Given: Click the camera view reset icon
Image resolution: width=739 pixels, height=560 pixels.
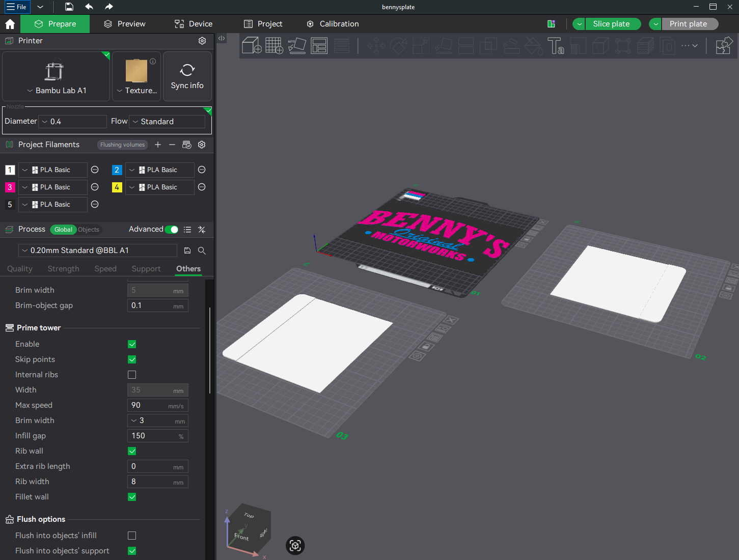Looking at the screenshot, I should click(295, 546).
